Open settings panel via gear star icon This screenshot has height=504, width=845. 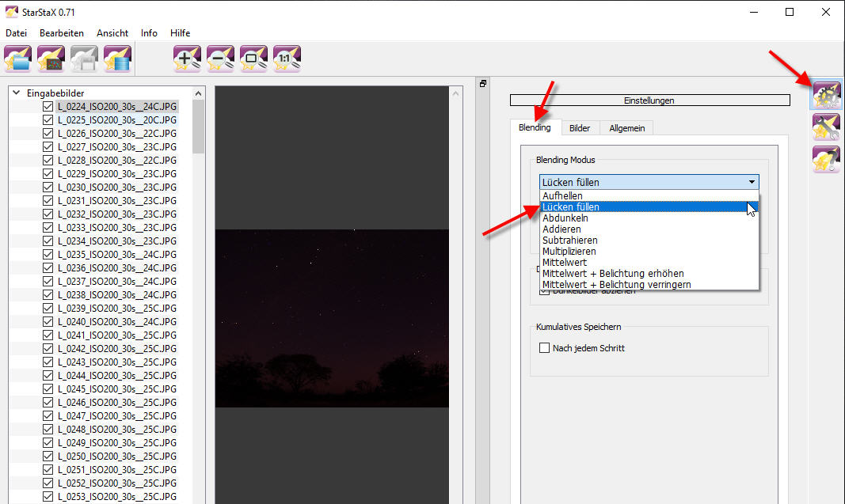click(x=826, y=97)
